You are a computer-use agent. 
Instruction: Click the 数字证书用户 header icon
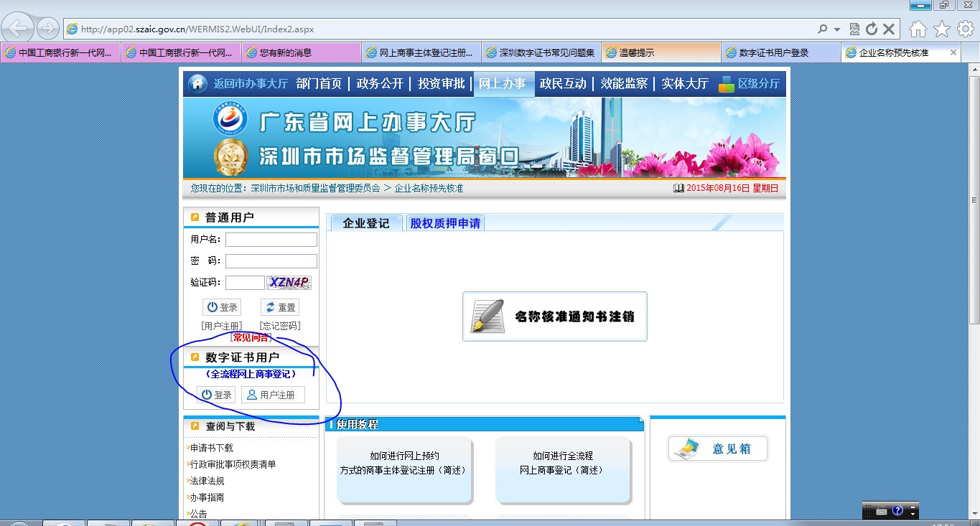click(x=195, y=357)
